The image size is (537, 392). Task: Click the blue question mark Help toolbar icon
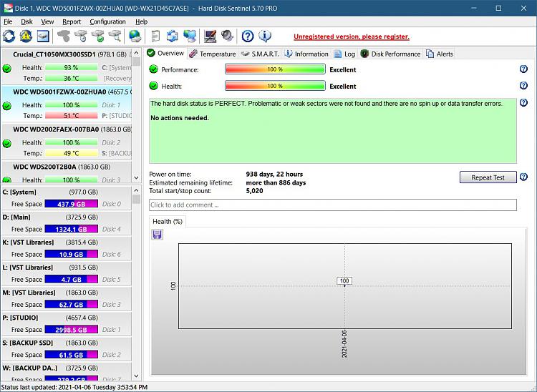[248, 36]
